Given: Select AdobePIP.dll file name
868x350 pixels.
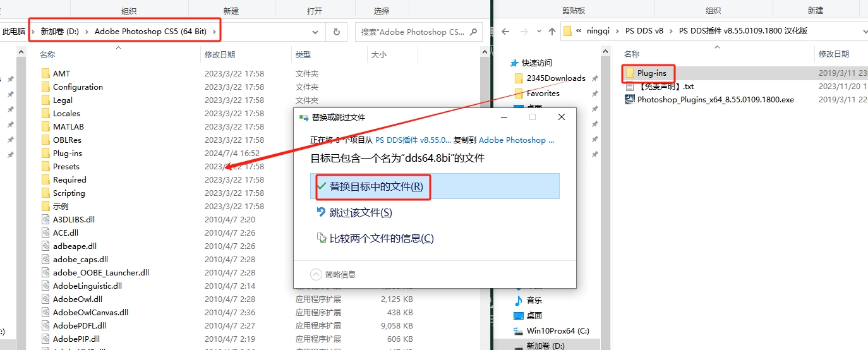Looking at the screenshot, I should pos(76,339).
